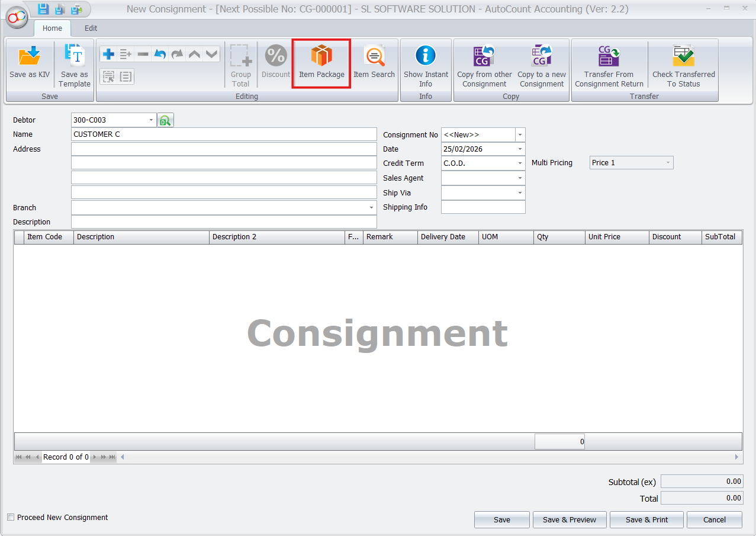
Task: Open the Item Package window
Action: (321, 62)
